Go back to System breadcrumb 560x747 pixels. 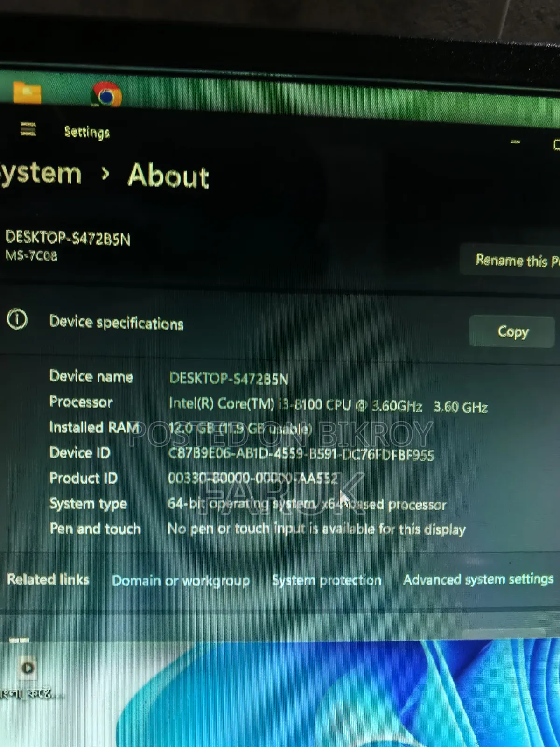41,174
